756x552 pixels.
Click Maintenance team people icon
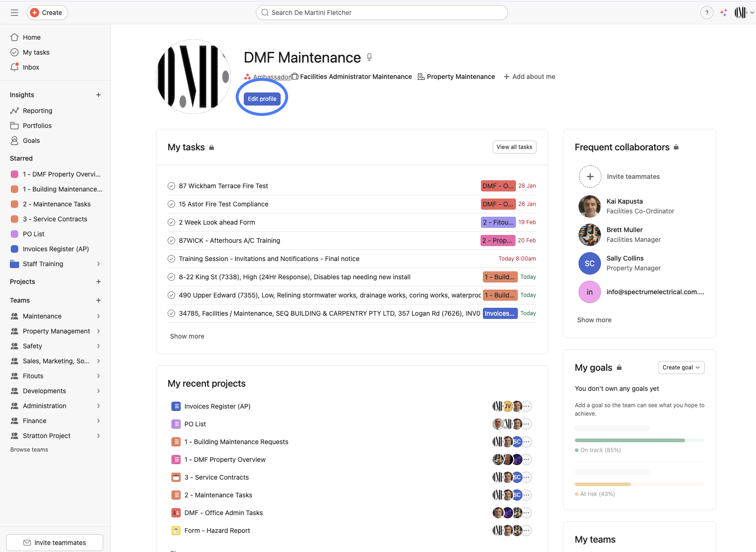[14, 316]
